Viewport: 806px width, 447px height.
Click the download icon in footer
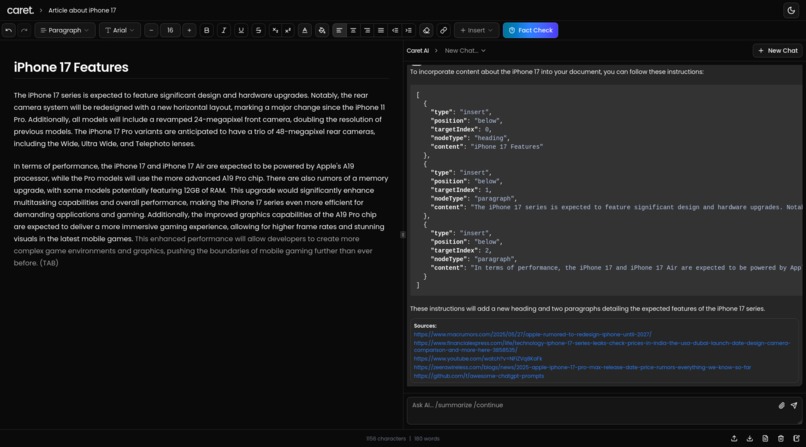749,438
